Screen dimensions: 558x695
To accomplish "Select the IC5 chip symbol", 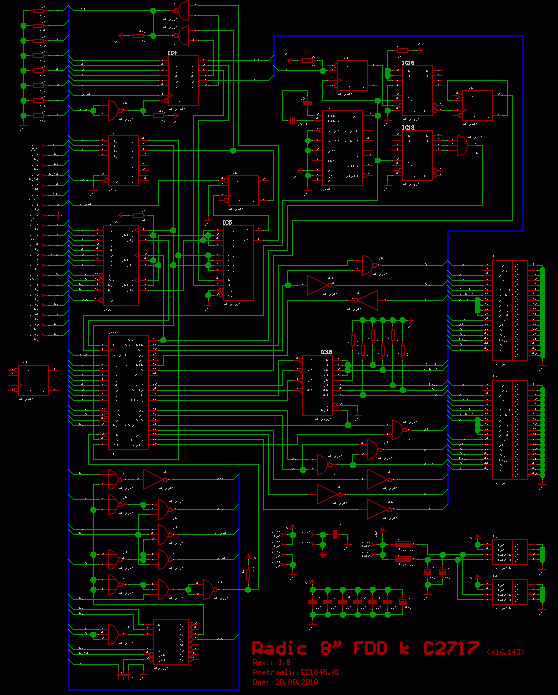I will tap(238, 263).
